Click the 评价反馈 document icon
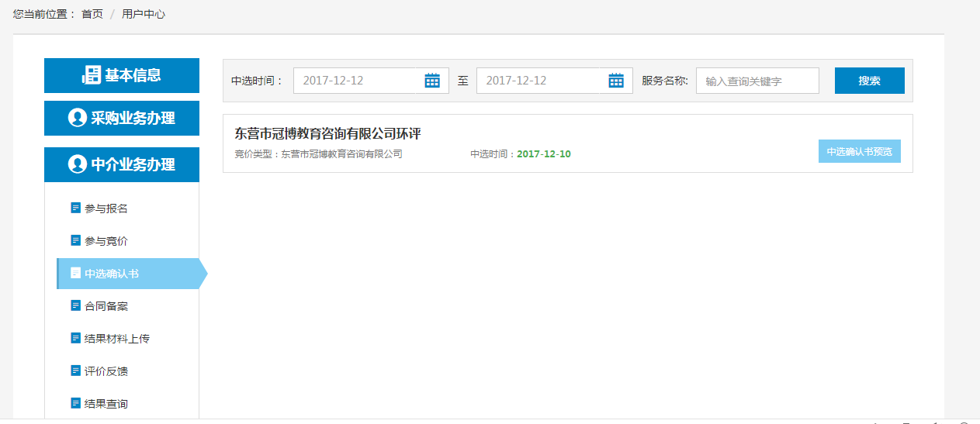 tap(75, 371)
